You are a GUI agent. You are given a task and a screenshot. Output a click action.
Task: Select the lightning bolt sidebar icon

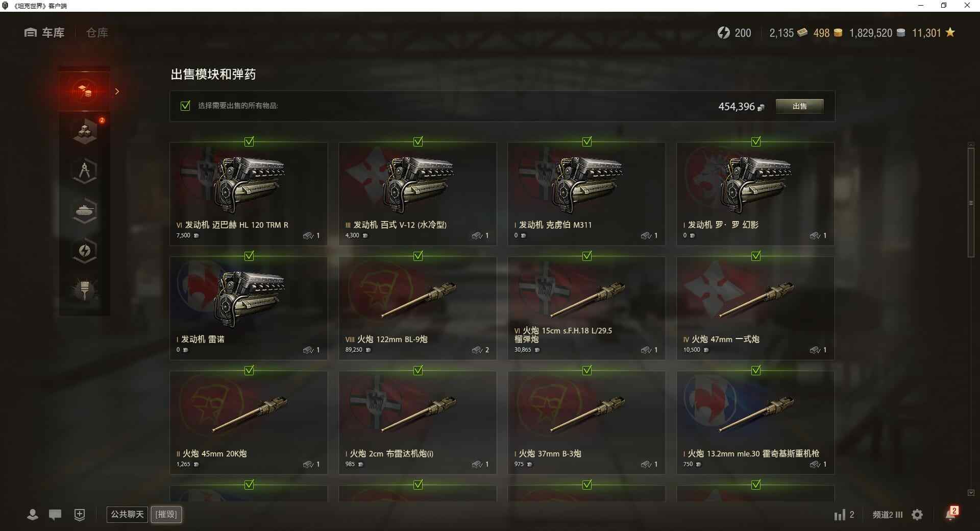85,251
